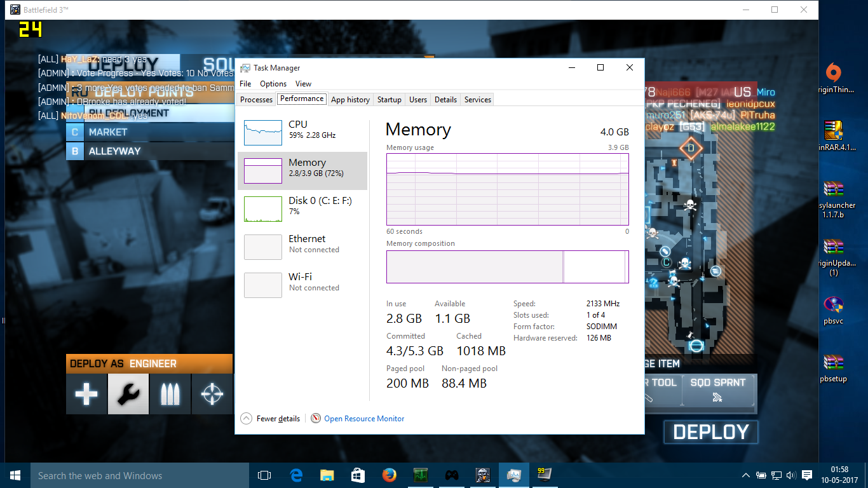
Task: Click the Committed 4.3/5.3 GB value
Action: click(x=415, y=351)
